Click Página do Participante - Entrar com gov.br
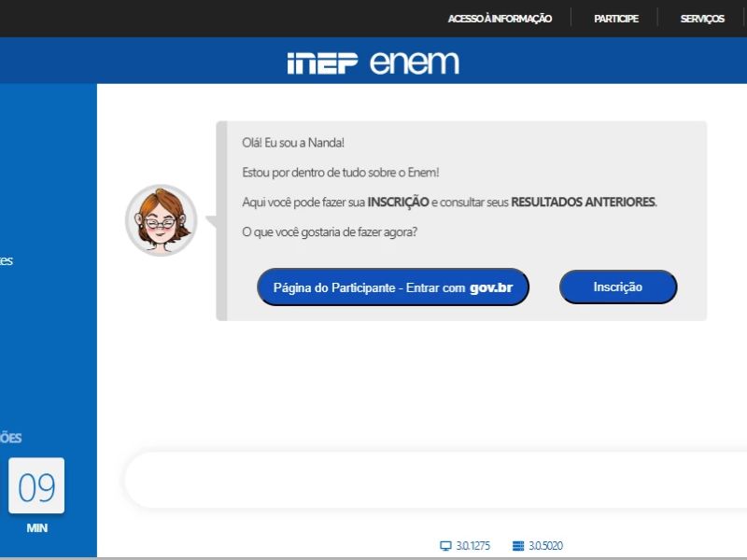The width and height of the screenshot is (747, 560). click(x=393, y=287)
